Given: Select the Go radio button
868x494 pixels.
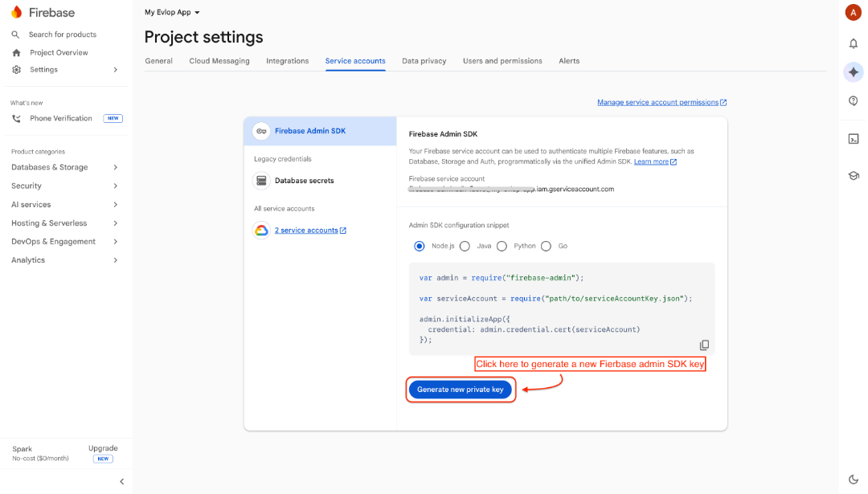Looking at the screenshot, I should click(546, 246).
